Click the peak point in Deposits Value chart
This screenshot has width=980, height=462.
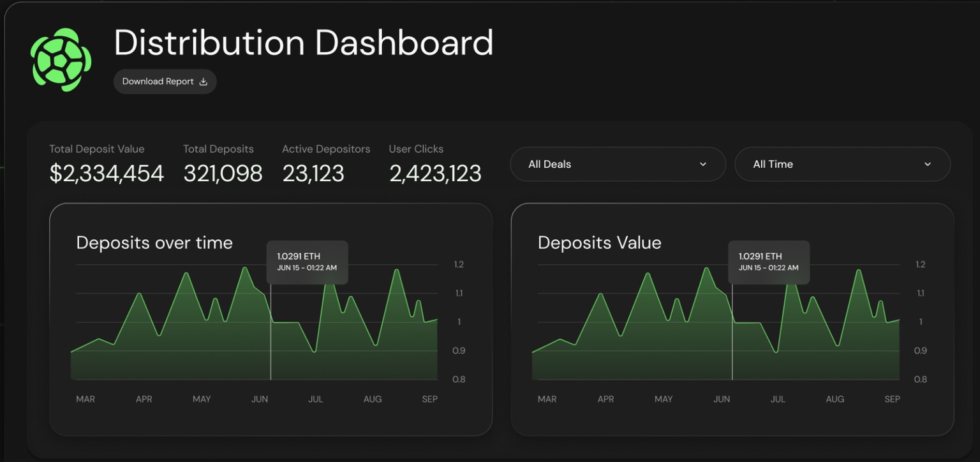706,269
